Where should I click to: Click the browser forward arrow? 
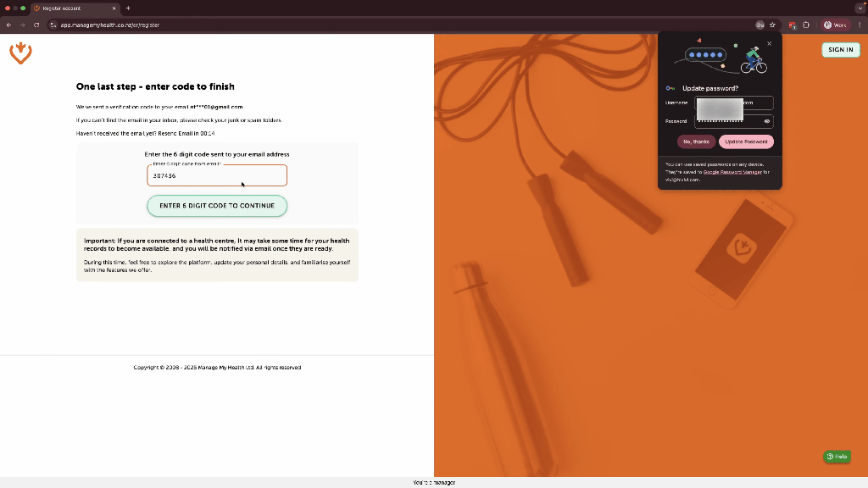pyautogui.click(x=23, y=25)
